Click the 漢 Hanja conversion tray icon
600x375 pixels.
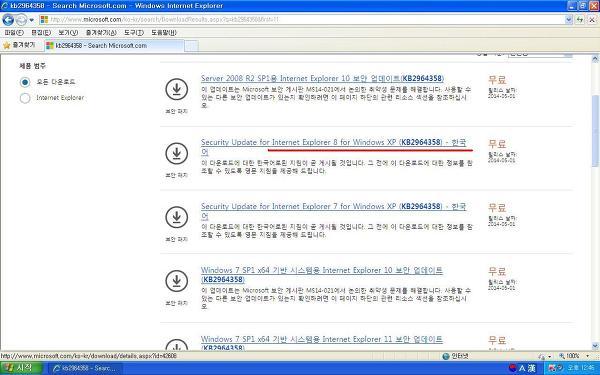pos(532,368)
